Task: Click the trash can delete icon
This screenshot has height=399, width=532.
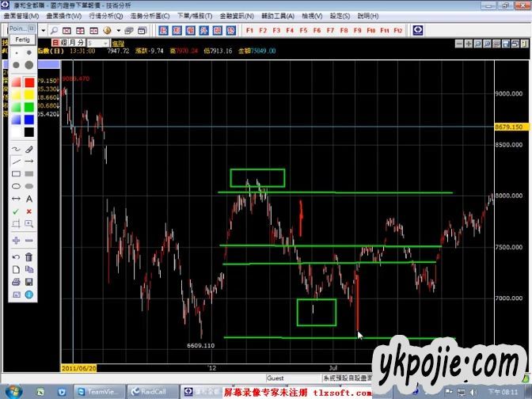Action: (29, 256)
